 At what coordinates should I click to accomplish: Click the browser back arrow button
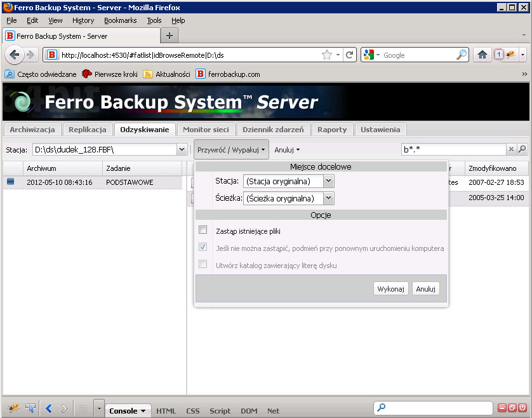point(15,55)
